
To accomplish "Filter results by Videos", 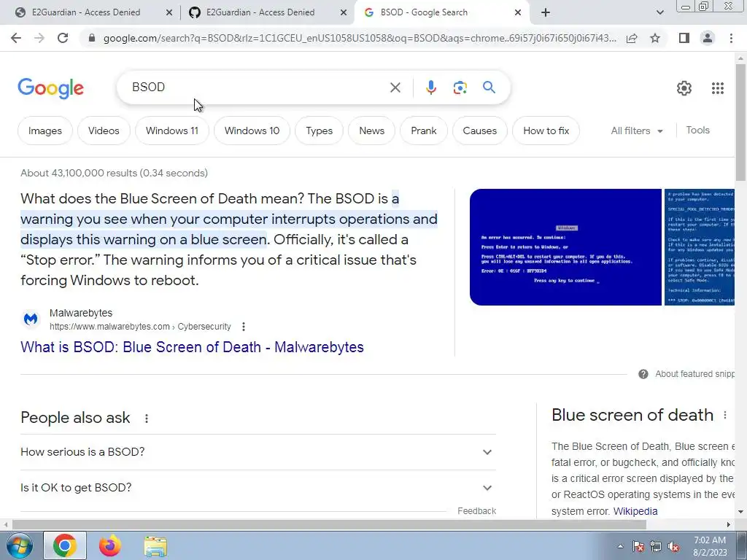I will [x=104, y=131].
